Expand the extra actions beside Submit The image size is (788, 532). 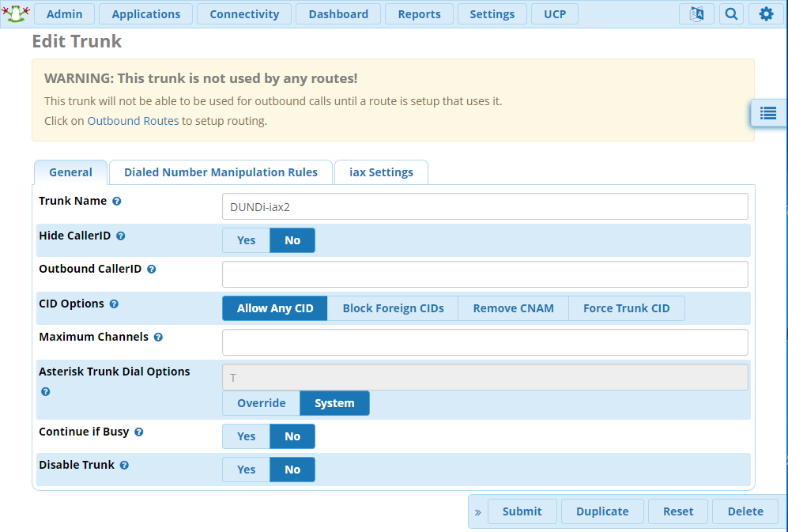477,511
